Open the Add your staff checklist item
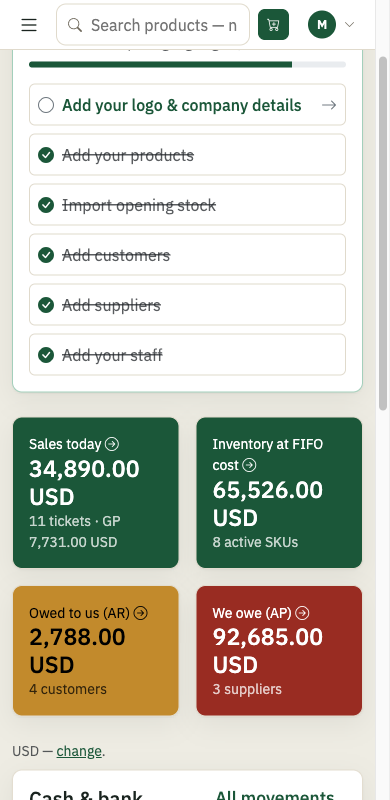This screenshot has height=800, width=390. (x=187, y=355)
